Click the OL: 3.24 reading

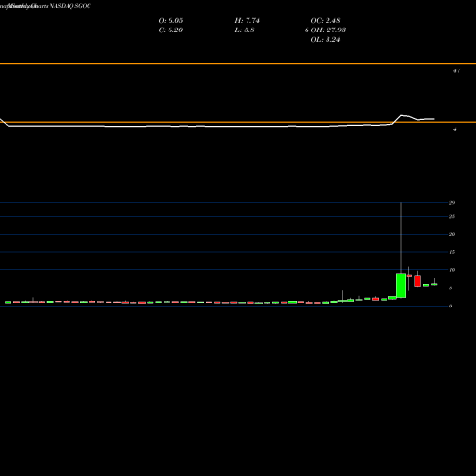(x=326, y=39)
